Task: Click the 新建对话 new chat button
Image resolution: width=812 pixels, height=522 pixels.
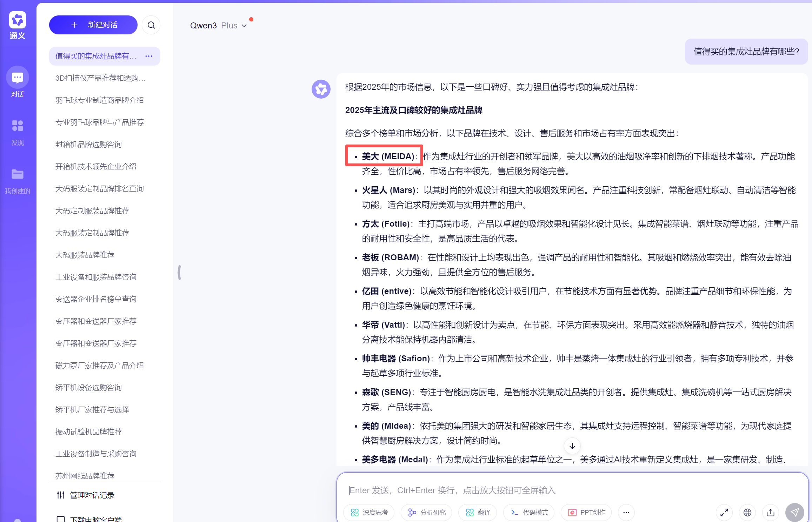Action: pos(93,25)
